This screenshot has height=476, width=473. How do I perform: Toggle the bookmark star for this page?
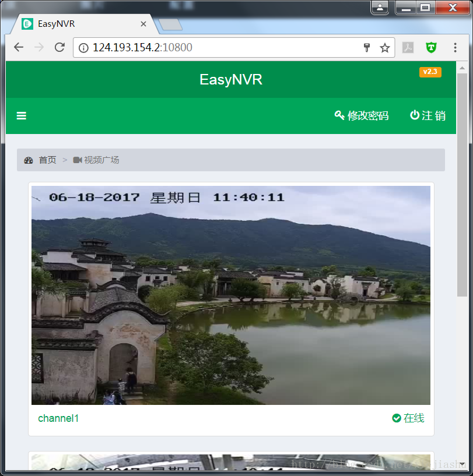[385, 48]
